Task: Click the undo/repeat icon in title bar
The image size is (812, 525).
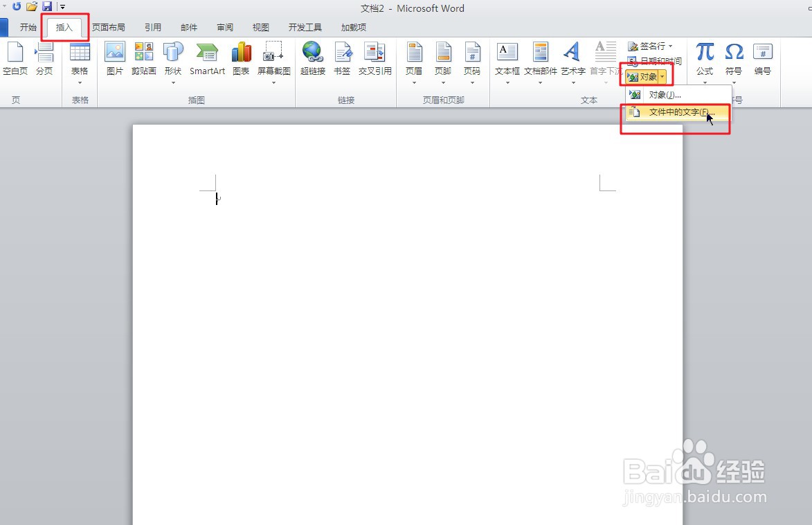Action: (17, 7)
